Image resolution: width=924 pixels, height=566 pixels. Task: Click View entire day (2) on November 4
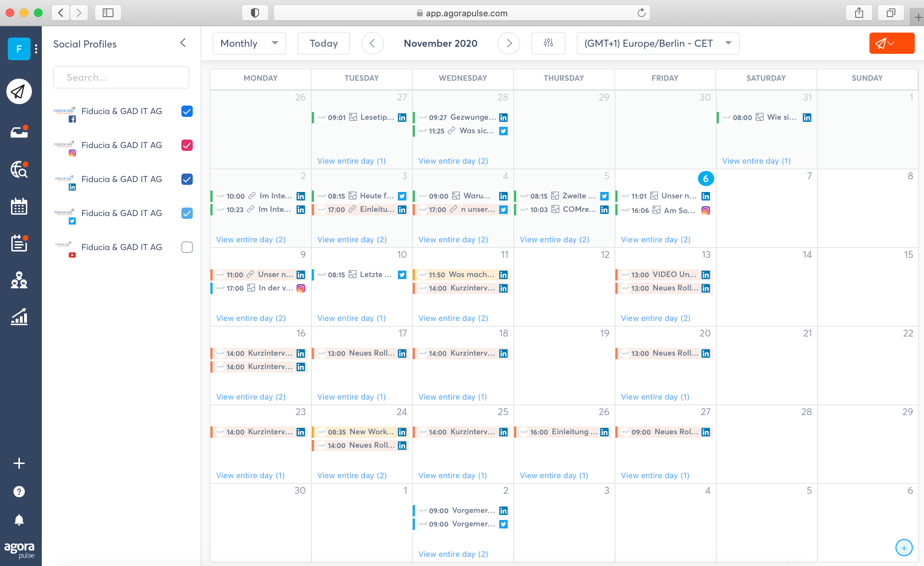(453, 239)
